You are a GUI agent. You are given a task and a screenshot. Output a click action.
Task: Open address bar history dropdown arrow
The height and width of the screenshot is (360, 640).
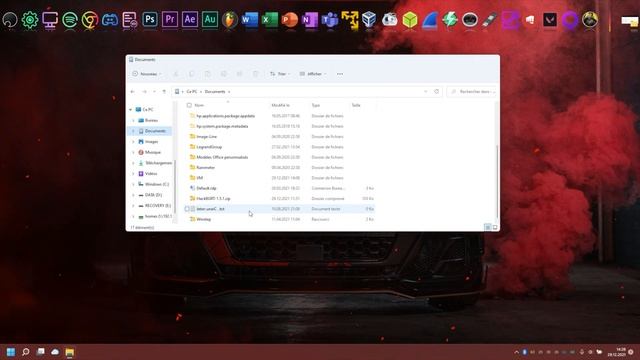pyautogui.click(x=426, y=91)
